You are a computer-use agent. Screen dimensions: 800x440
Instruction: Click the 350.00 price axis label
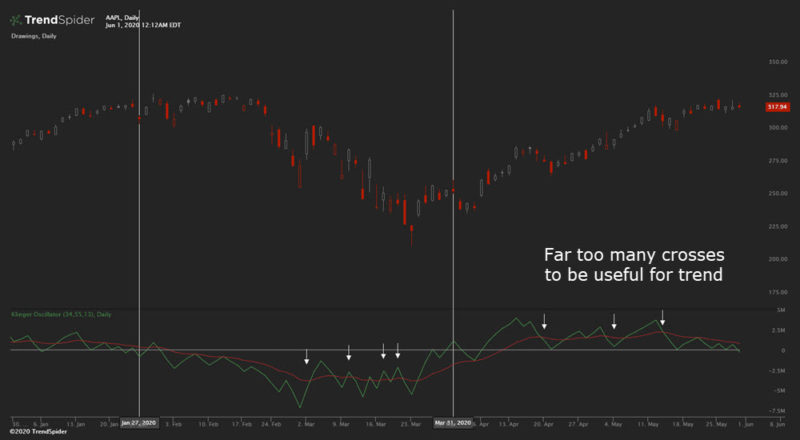coord(778,62)
